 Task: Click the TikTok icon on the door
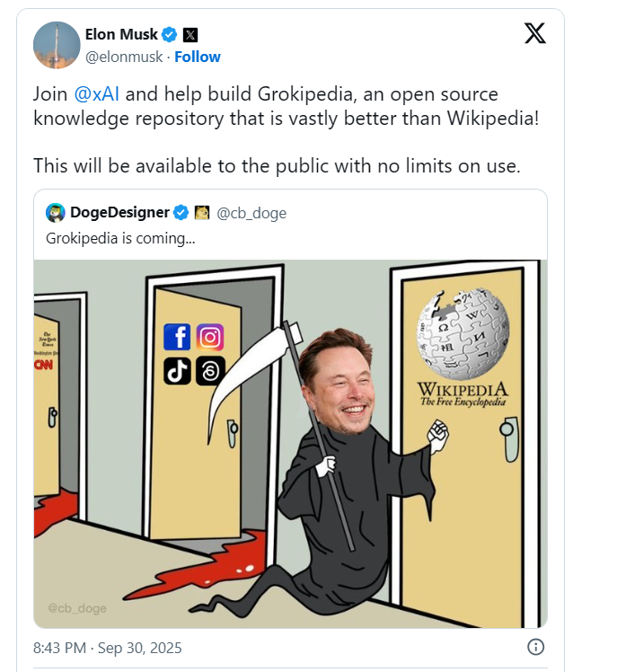(x=177, y=370)
